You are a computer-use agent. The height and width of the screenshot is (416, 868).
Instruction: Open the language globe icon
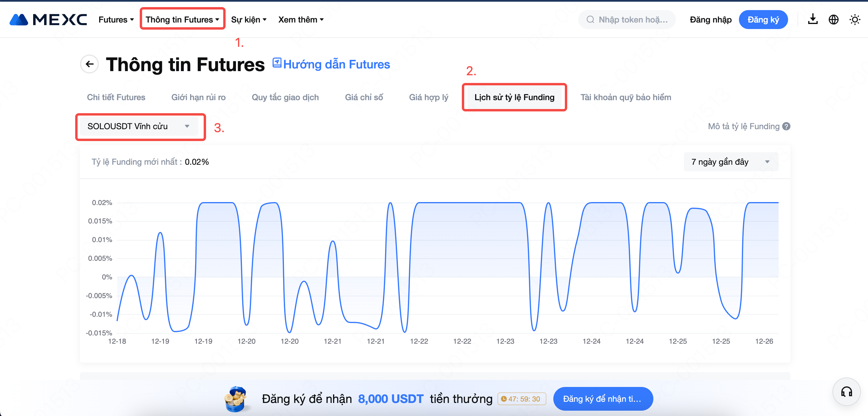pyautogui.click(x=833, y=20)
